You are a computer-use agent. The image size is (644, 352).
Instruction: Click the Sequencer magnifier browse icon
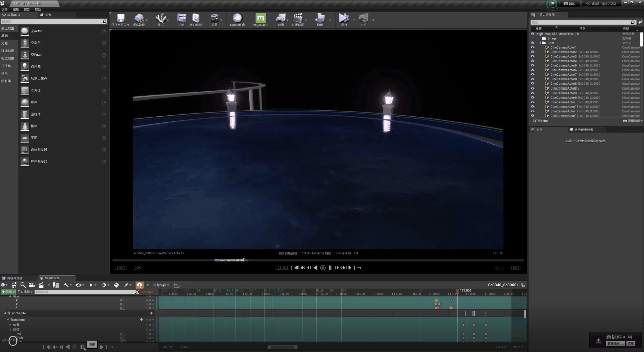(23, 285)
